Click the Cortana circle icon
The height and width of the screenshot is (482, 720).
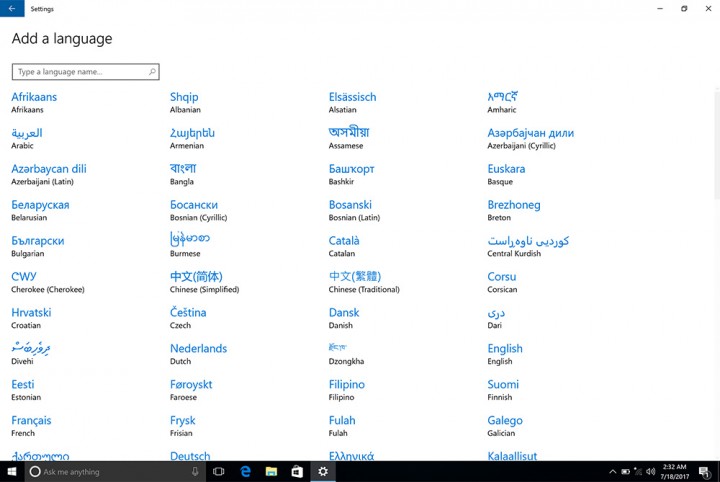(35, 471)
